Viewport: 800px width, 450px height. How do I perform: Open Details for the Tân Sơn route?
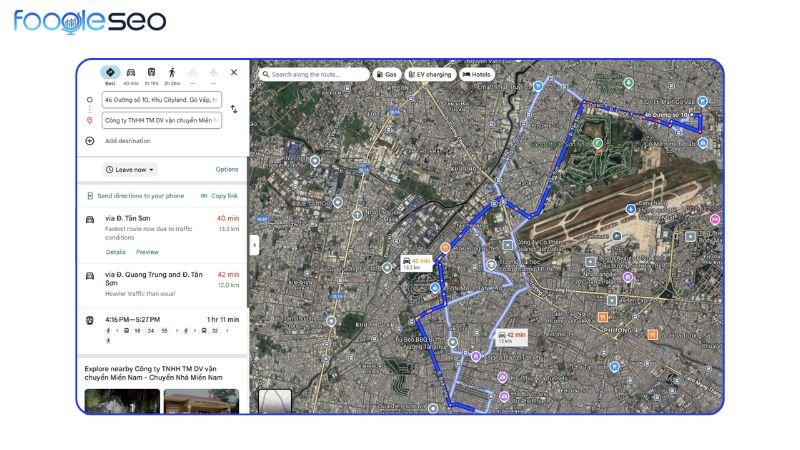coord(115,252)
